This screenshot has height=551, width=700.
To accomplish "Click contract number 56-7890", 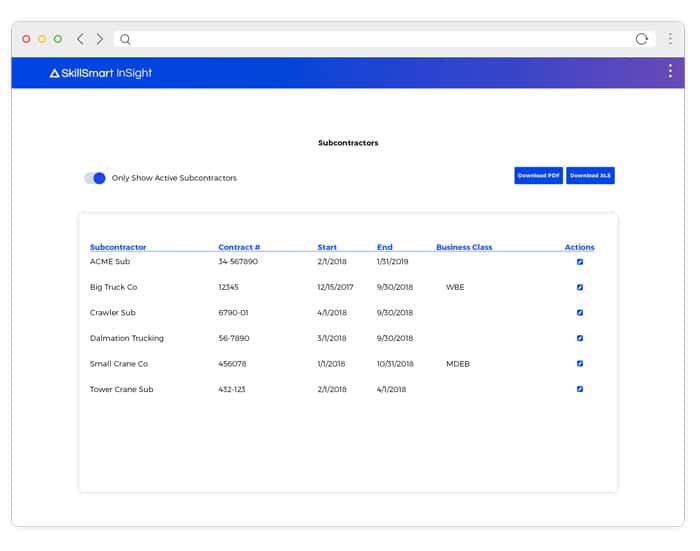I will (x=233, y=338).
